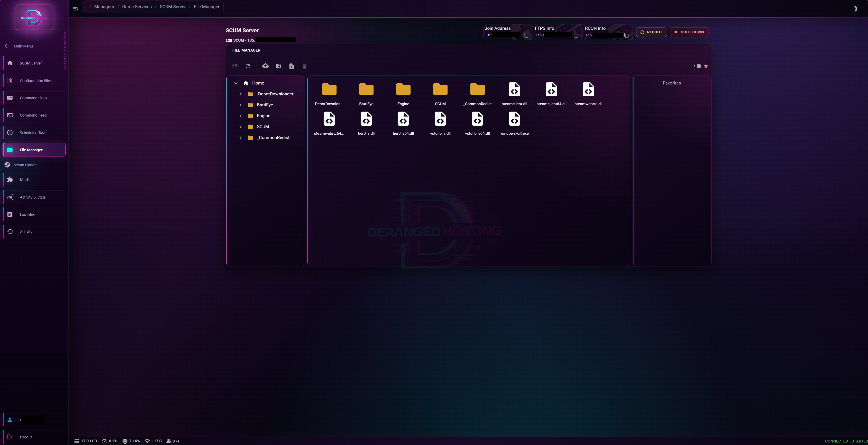This screenshot has width=868, height=445.
Task: Select windows-kill.exe file
Action: (514, 123)
